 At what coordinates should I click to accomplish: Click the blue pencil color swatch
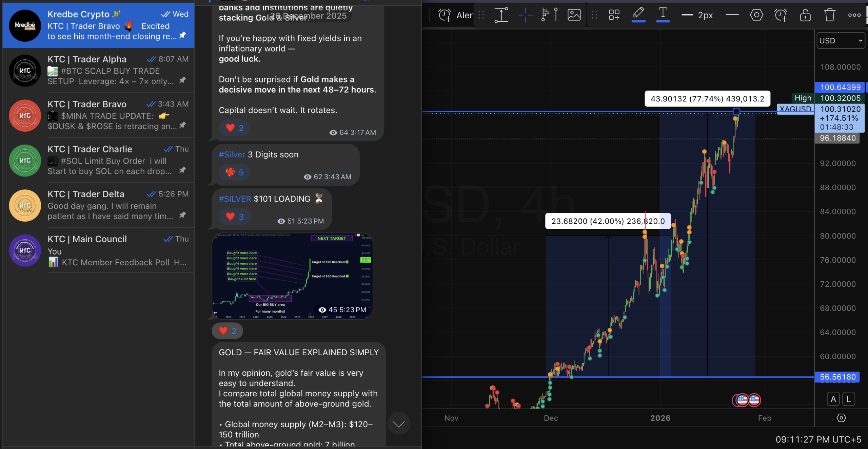point(638,21)
